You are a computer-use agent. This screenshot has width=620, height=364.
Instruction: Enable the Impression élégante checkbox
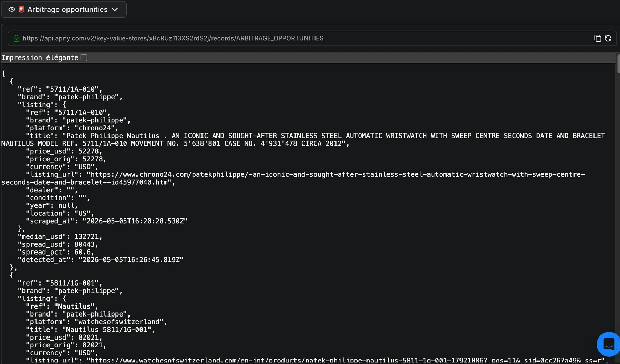click(84, 58)
